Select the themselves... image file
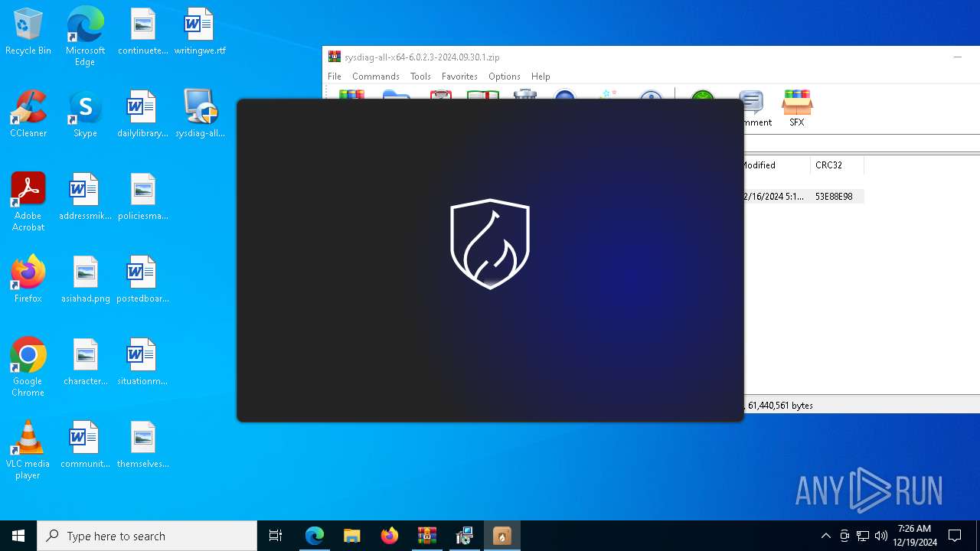This screenshot has height=551, width=980. [x=142, y=445]
